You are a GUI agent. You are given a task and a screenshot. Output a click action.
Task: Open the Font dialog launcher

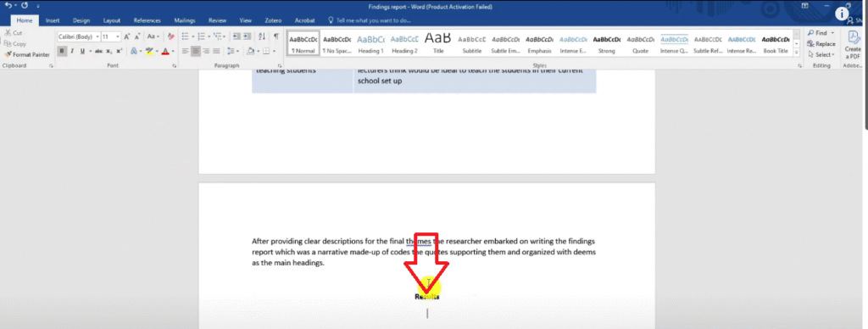[175, 66]
